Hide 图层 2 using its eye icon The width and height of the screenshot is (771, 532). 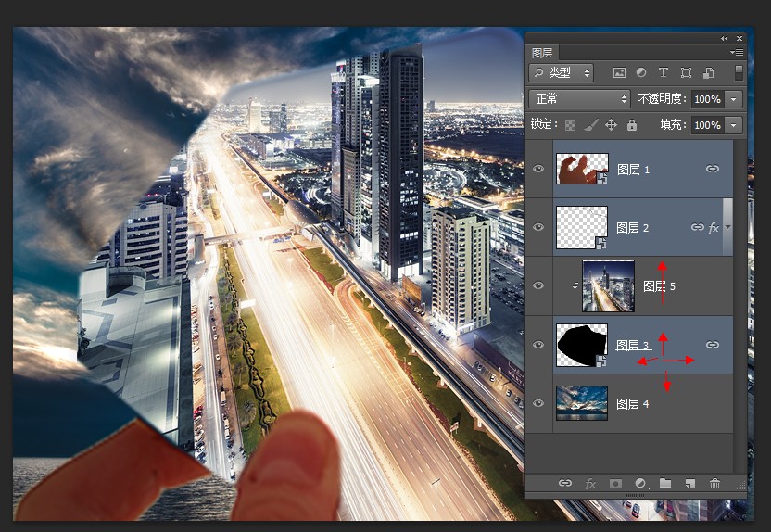tap(539, 227)
